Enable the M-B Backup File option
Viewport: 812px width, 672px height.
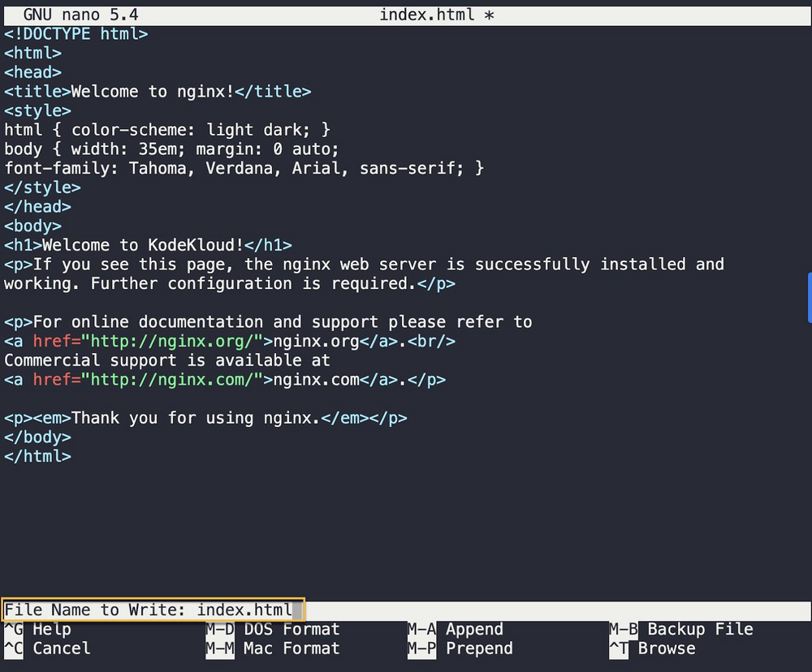click(682, 629)
